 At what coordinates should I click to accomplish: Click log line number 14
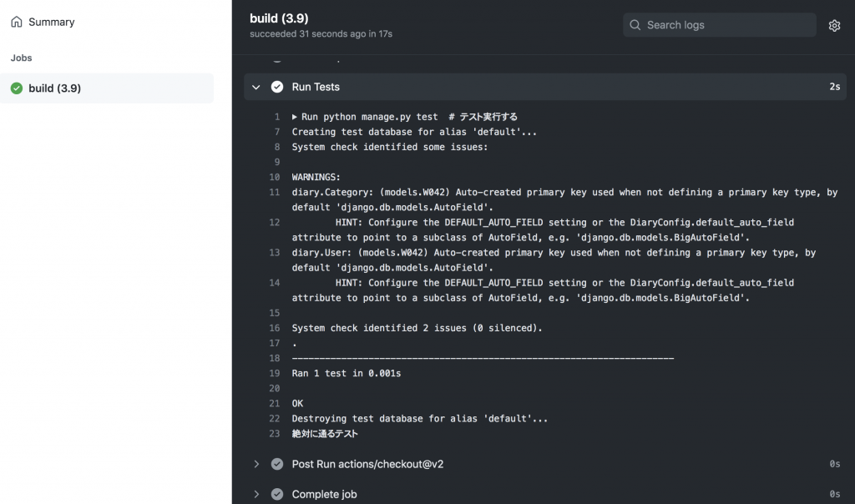pos(274,283)
